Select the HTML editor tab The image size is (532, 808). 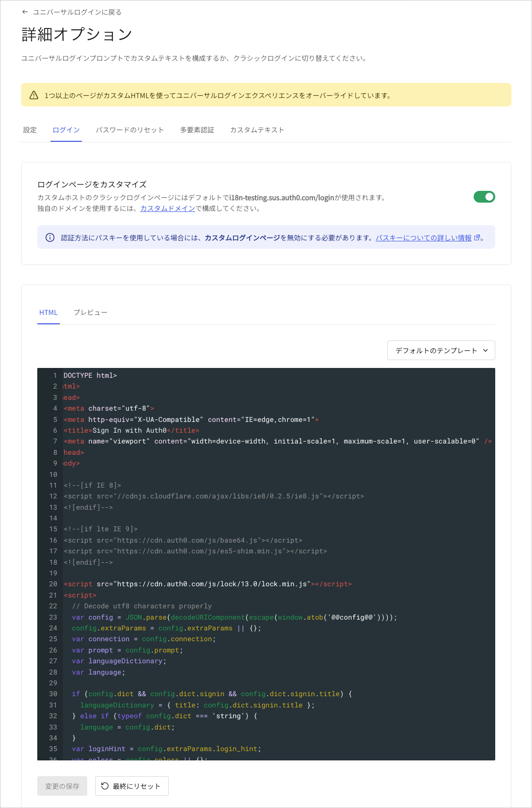click(x=49, y=313)
